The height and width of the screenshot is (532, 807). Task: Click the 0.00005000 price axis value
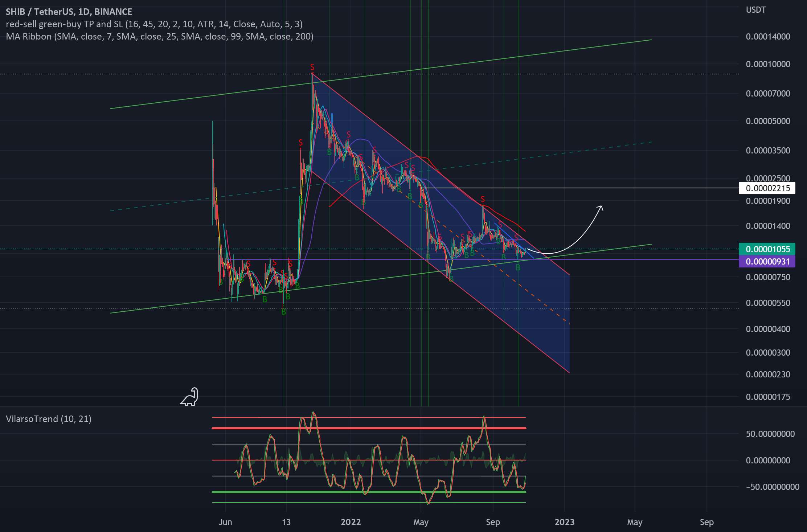click(768, 121)
